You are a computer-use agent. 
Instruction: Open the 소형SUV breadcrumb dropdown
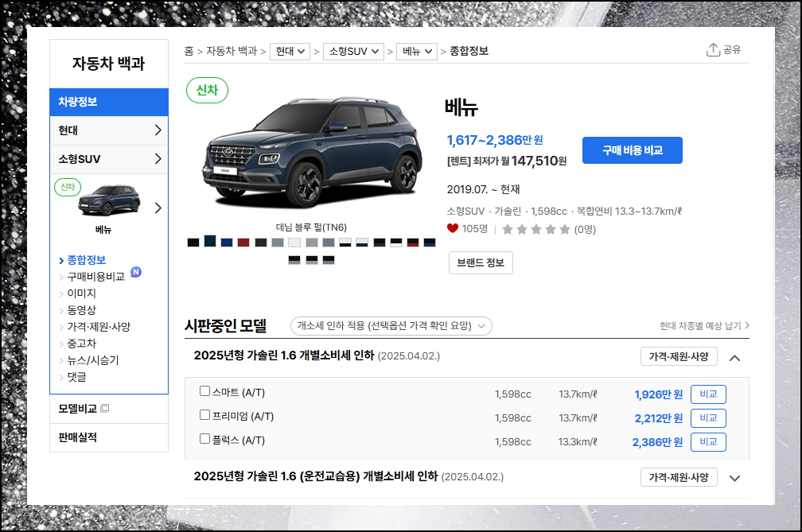[353, 51]
